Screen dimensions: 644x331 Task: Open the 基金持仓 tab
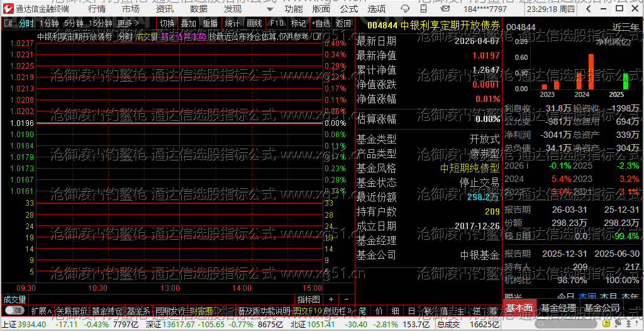click(107, 310)
